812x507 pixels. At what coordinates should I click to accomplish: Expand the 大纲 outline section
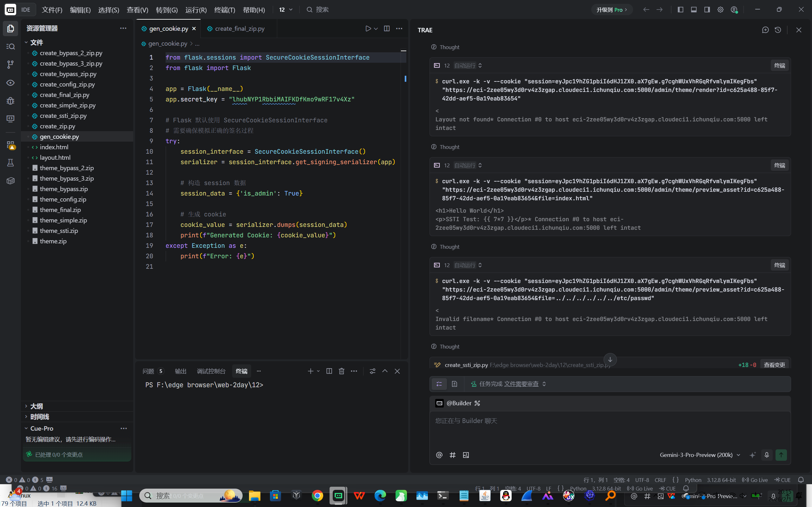click(x=36, y=407)
